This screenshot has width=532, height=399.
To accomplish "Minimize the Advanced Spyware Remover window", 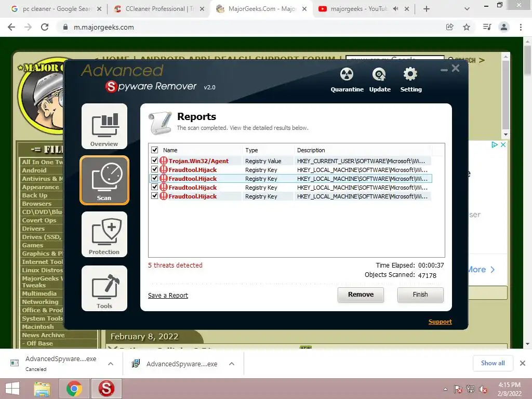I will [444, 70].
